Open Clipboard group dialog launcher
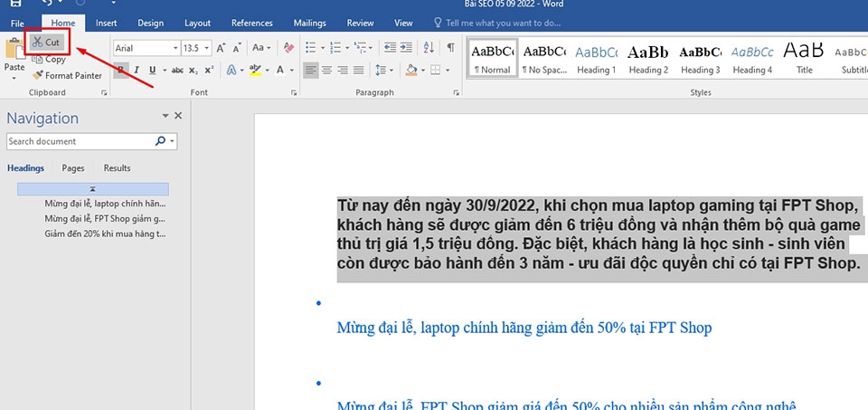Viewport: 868px width, 410px height. tap(104, 93)
